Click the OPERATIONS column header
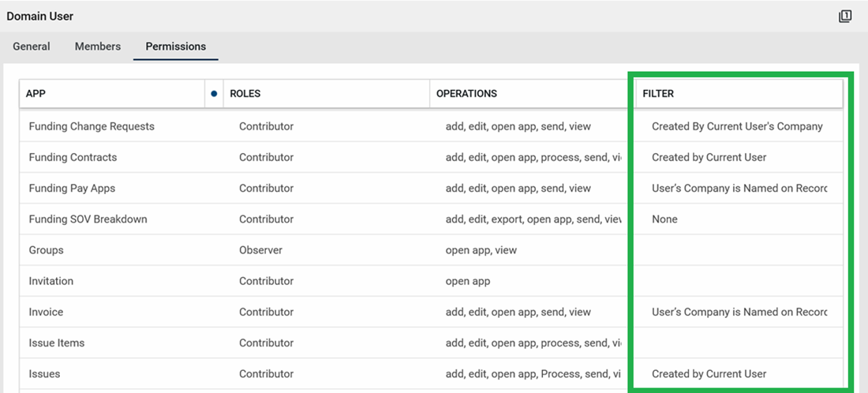The image size is (868, 393). coord(466,93)
